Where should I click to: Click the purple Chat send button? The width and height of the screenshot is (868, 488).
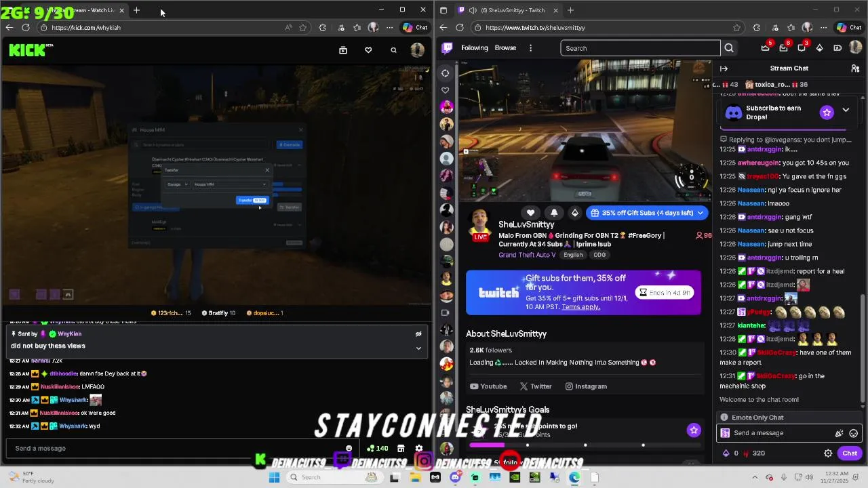[850, 453]
